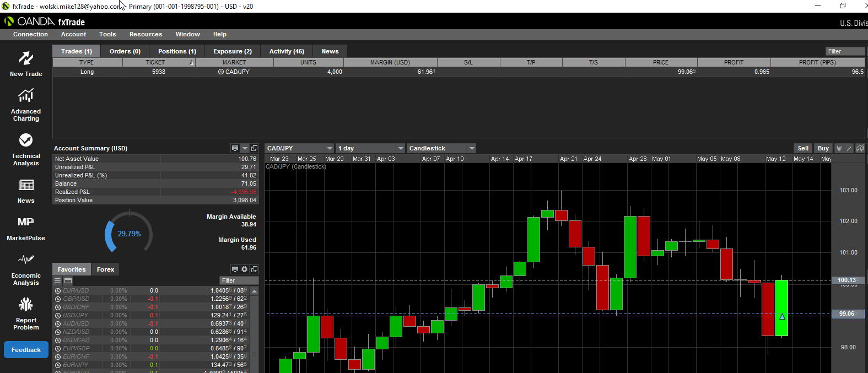Screen dimensions: 868x373
Task: Open the News sidebar tool
Action: pos(26,191)
